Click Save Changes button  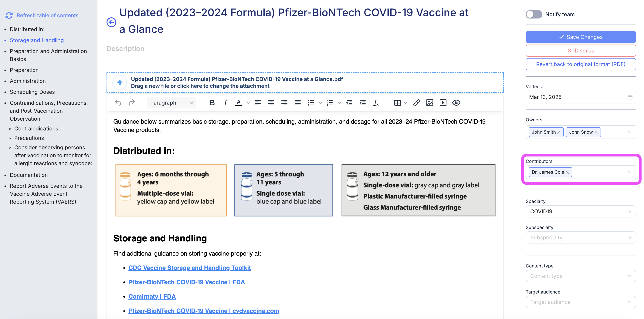click(581, 37)
